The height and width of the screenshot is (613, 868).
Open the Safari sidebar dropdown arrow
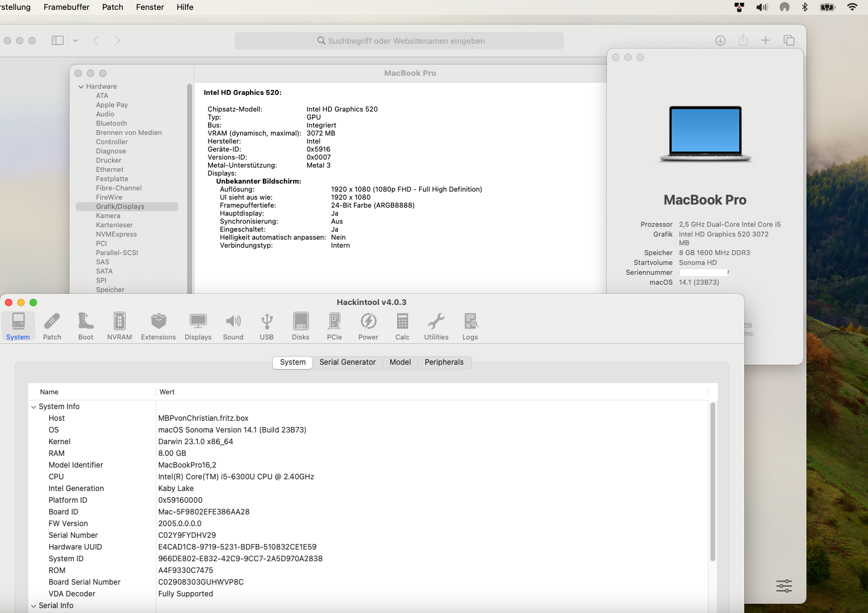tap(76, 41)
